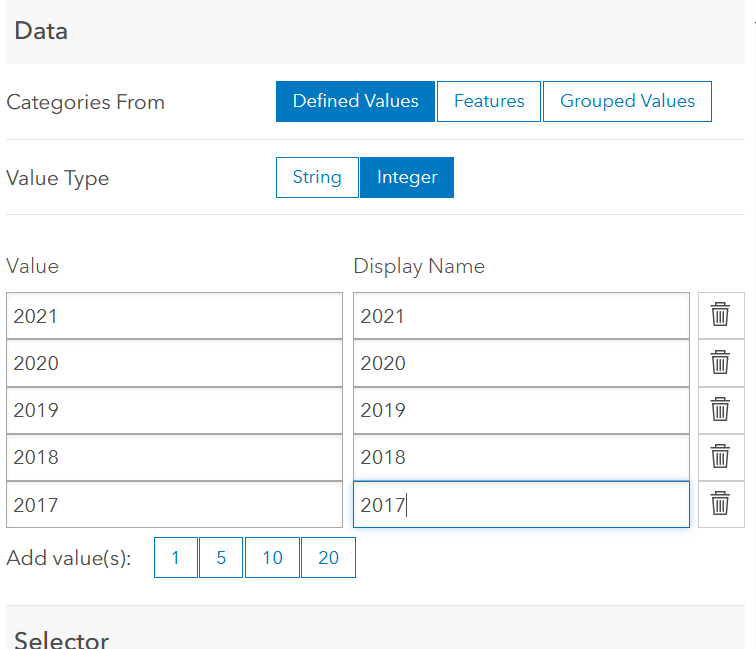The image size is (756, 649).
Task: Set value type to Integer
Action: [407, 177]
